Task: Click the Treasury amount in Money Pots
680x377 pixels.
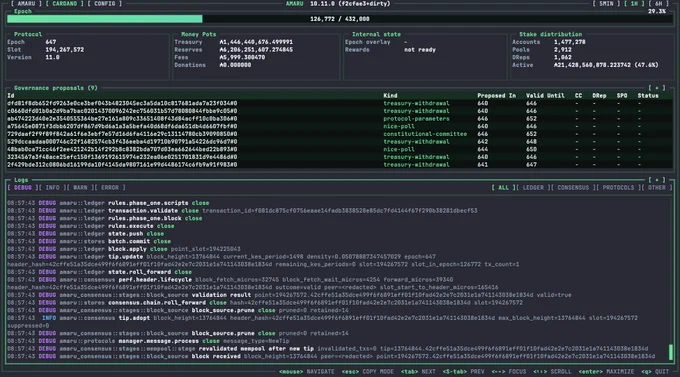Action: click(x=256, y=42)
